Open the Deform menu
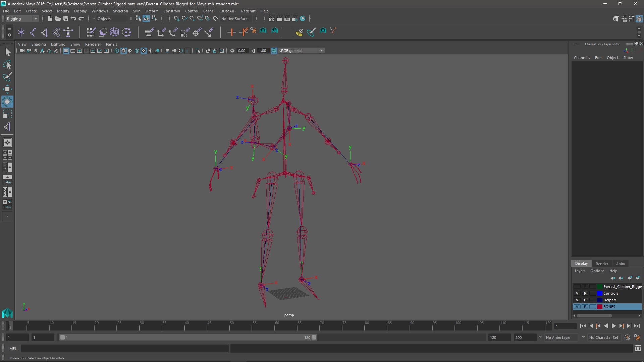This screenshot has width=644, height=362. coord(152,11)
